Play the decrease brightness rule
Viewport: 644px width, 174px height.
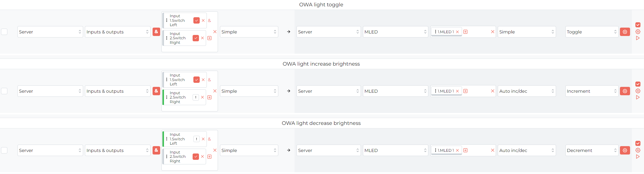[638, 157]
